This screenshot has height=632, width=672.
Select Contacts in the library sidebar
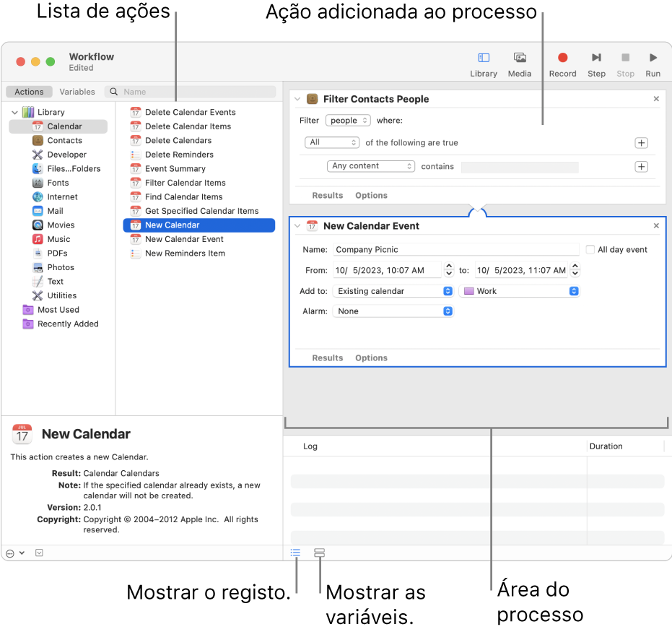[x=58, y=141]
